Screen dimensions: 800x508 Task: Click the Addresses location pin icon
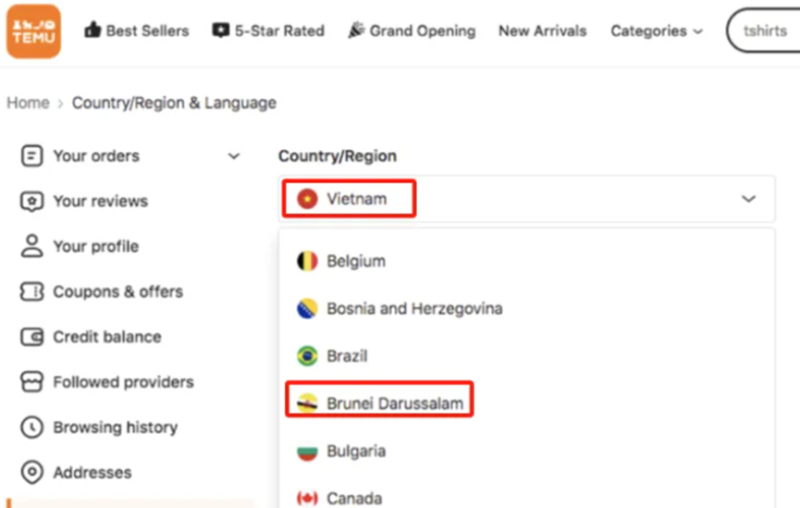pos(33,472)
